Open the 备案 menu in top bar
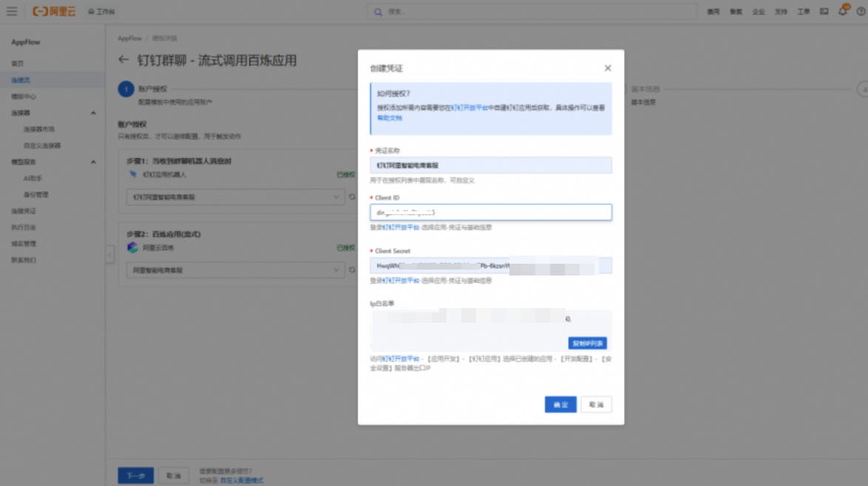The width and height of the screenshot is (868, 486). [x=736, y=12]
